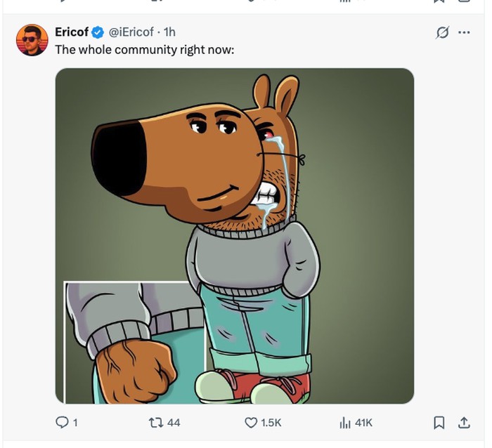Click the blue verified checkmark badge

(98, 32)
